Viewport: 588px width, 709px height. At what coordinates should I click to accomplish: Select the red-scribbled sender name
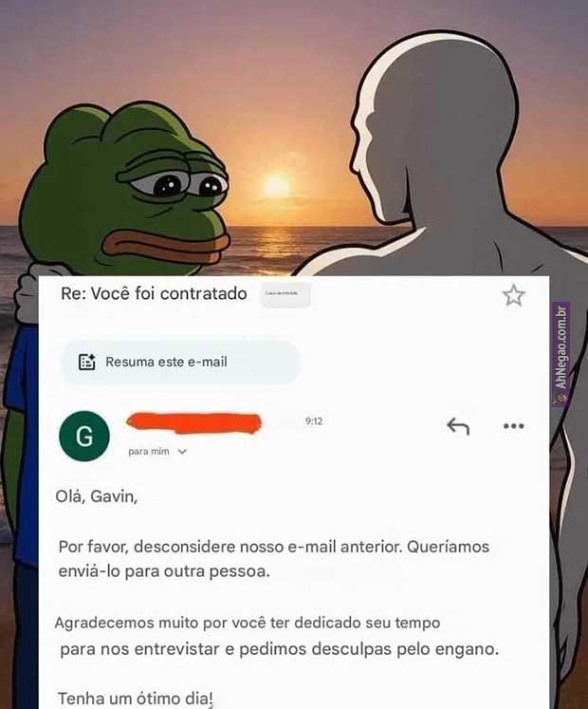pyautogui.click(x=193, y=422)
